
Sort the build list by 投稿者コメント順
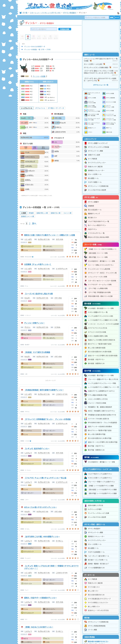[28, 216]
